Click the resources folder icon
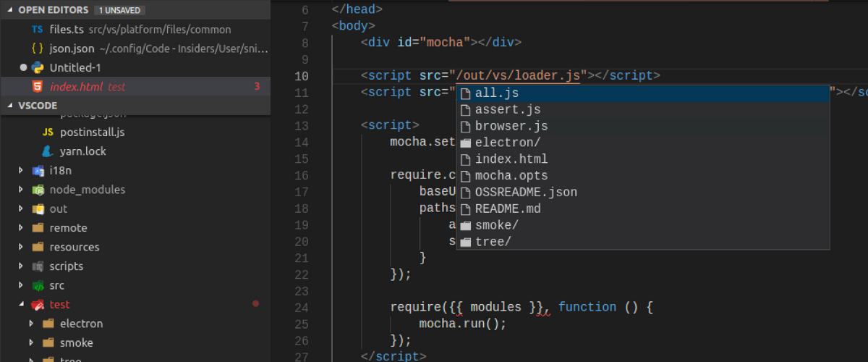The height and width of the screenshot is (362, 868). tap(38, 247)
